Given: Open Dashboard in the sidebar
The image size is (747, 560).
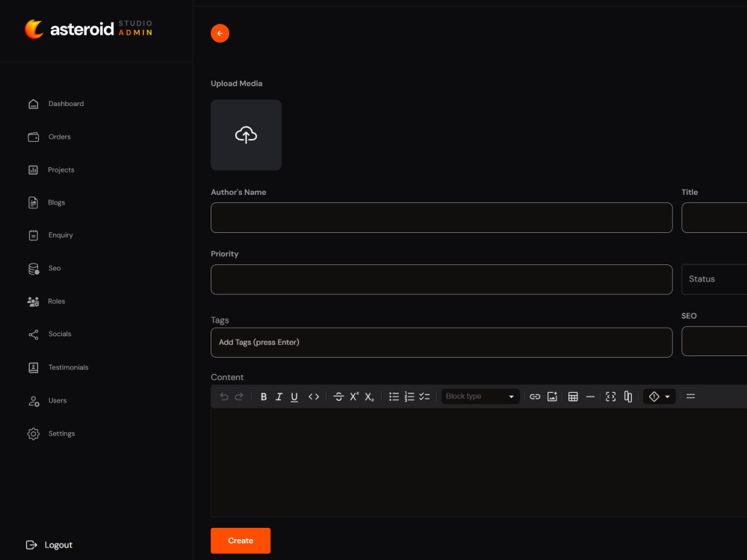Looking at the screenshot, I should pos(56,104).
